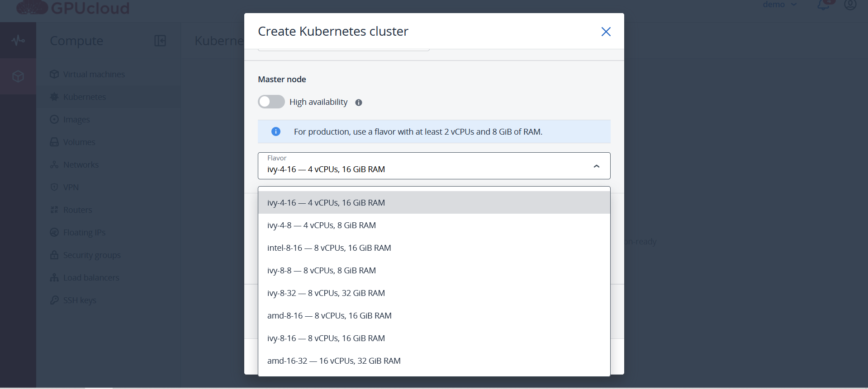This screenshot has height=389, width=868.
Task: Pick ivy-8-8 — 8 vCPUs, 8 GiB RAM
Action: coord(434,270)
